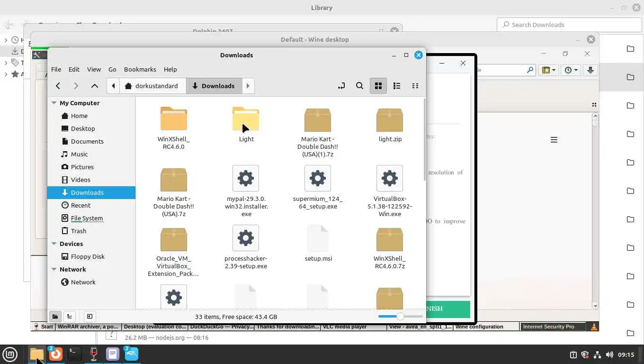This screenshot has height=364, width=644.
Task: Open the Help menu
Action: coord(170,69)
